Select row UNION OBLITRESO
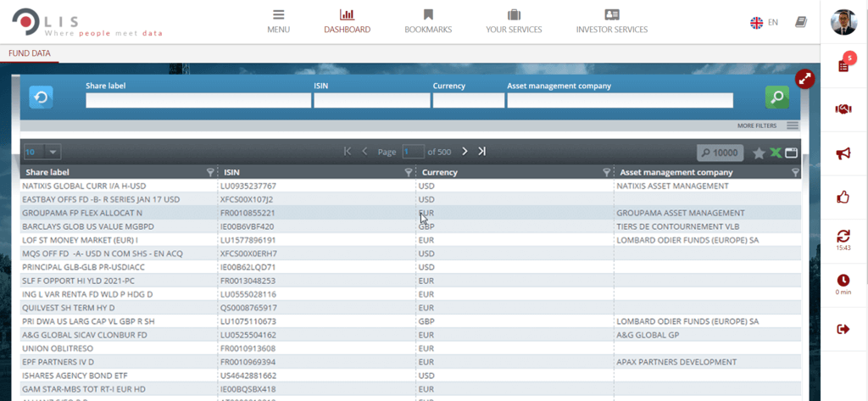The width and height of the screenshot is (868, 401). pos(411,348)
